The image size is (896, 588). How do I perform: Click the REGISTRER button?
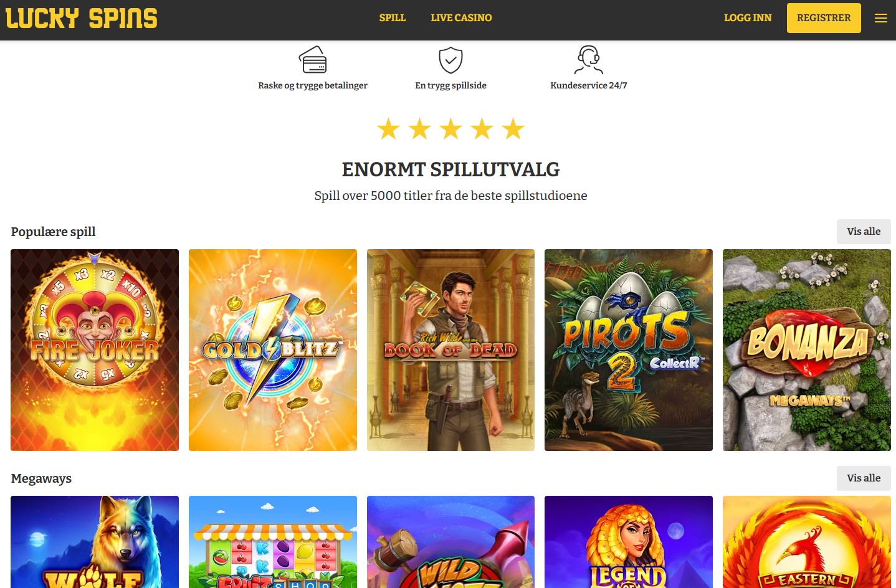(x=824, y=18)
